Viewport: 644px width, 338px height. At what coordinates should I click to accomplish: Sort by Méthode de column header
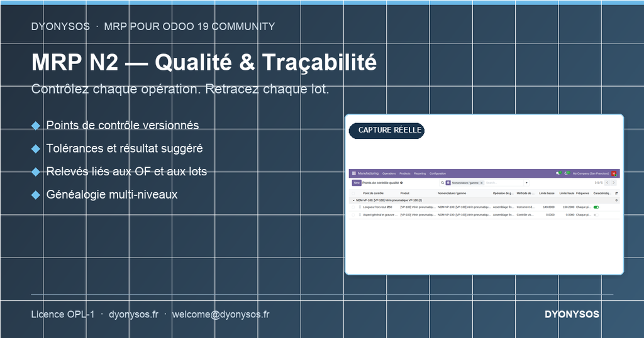(525, 194)
